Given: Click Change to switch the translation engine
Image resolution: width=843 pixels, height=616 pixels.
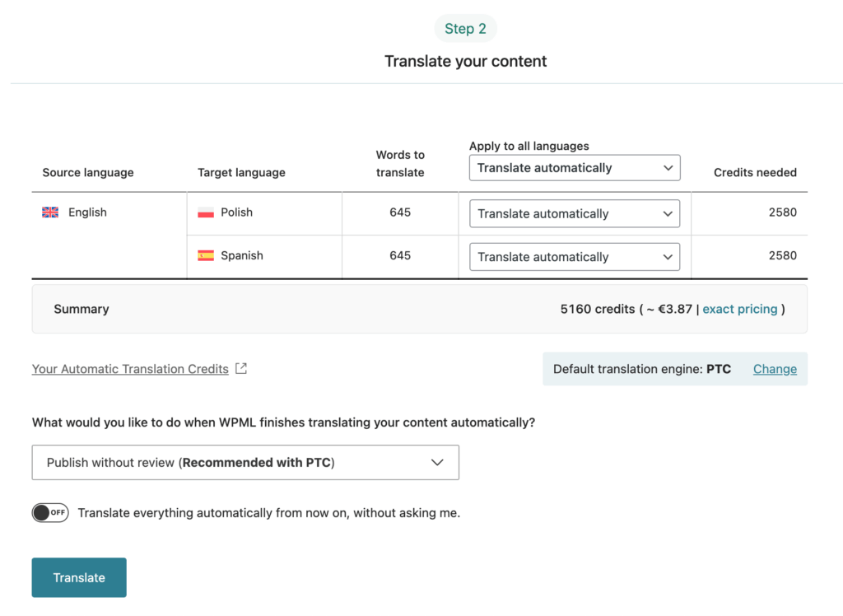Looking at the screenshot, I should pyautogui.click(x=775, y=369).
